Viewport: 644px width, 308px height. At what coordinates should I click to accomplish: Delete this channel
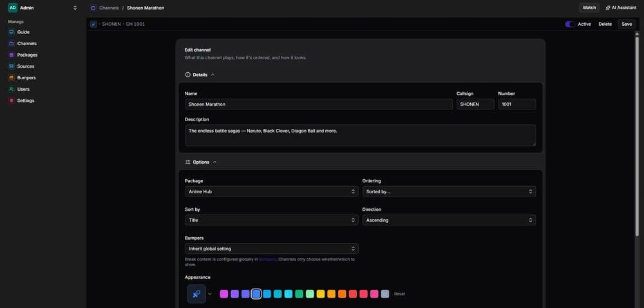pos(605,24)
